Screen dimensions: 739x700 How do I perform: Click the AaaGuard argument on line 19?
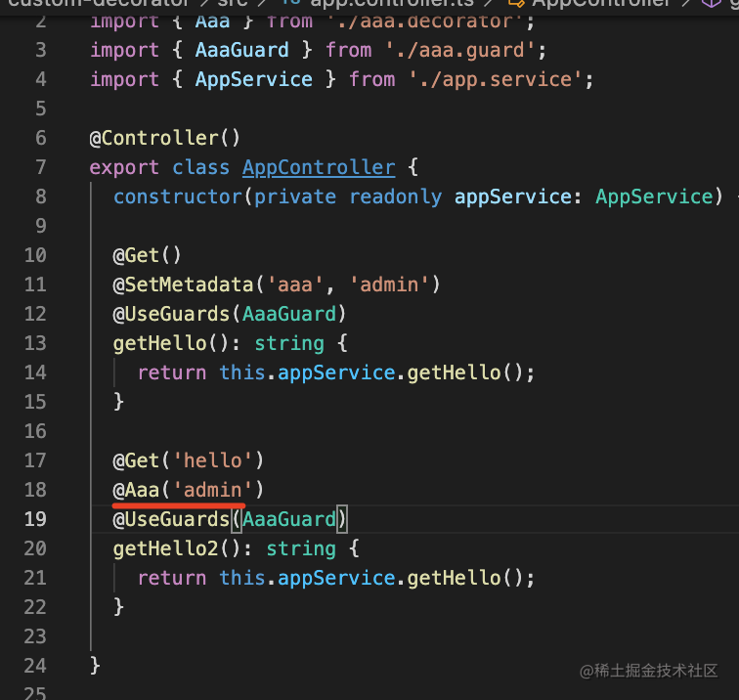(x=289, y=519)
